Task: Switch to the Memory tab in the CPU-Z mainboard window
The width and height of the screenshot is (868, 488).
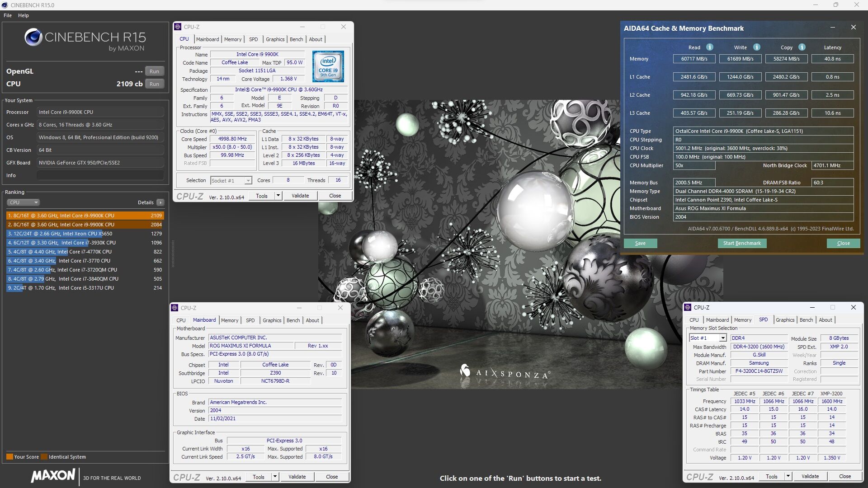Action: (x=230, y=320)
